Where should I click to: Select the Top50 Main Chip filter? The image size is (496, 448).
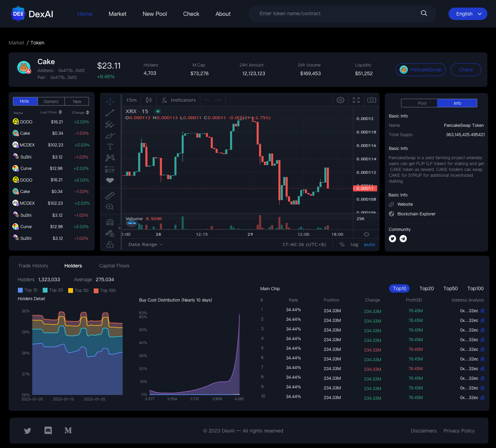[451, 288]
